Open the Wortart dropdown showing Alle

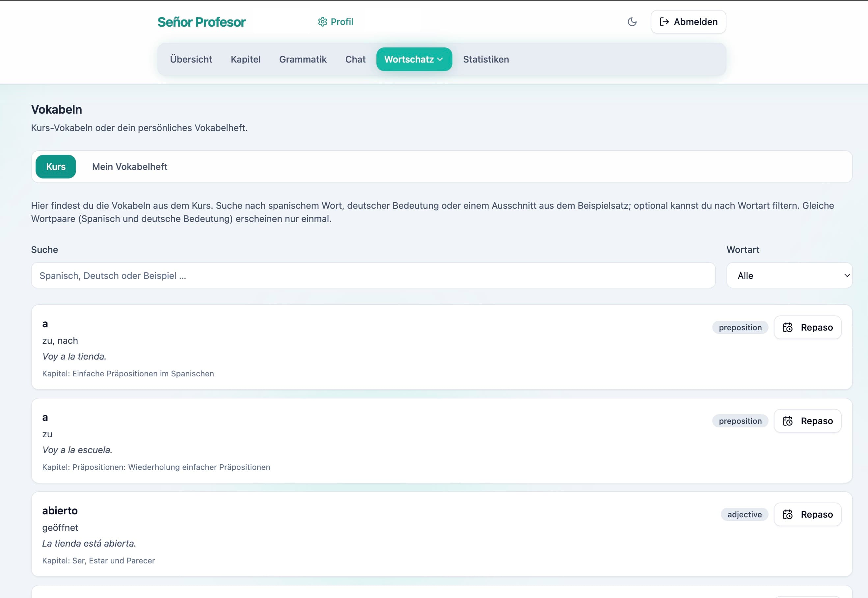[x=789, y=275]
